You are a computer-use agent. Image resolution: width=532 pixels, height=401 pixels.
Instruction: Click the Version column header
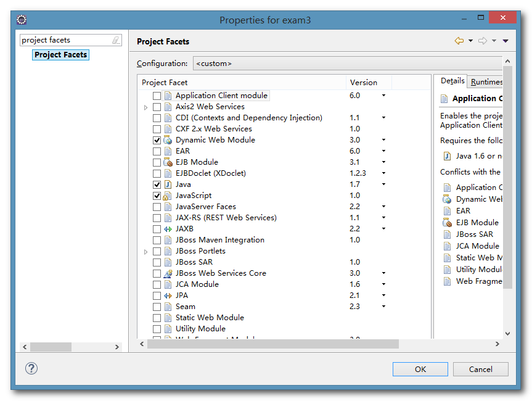pyautogui.click(x=369, y=83)
